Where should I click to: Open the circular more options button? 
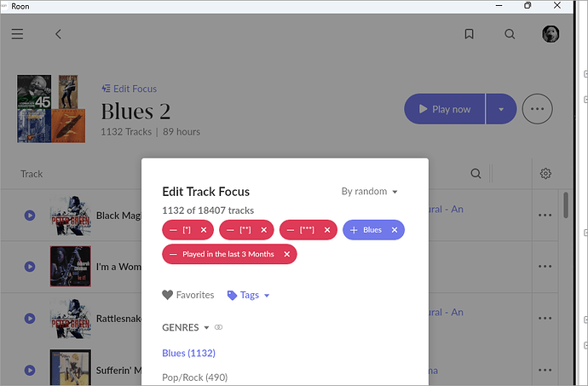point(538,109)
